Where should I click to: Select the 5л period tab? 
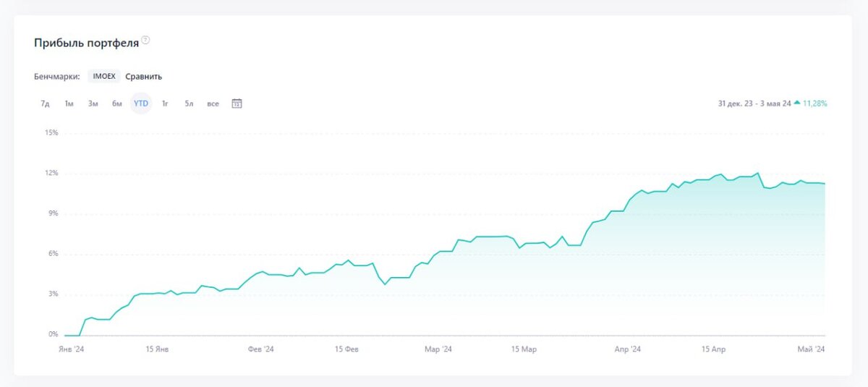tap(188, 103)
